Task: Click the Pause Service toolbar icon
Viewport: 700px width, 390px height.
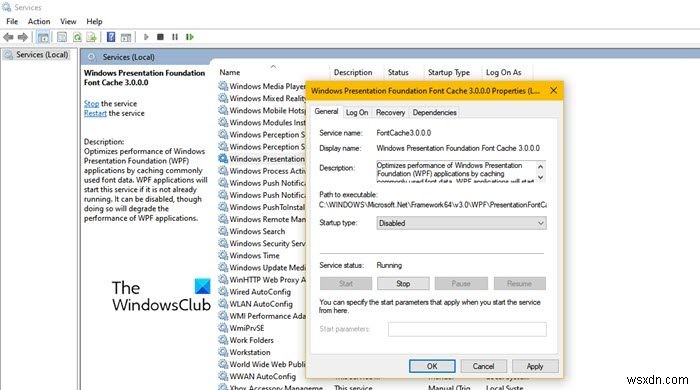Action: point(175,37)
